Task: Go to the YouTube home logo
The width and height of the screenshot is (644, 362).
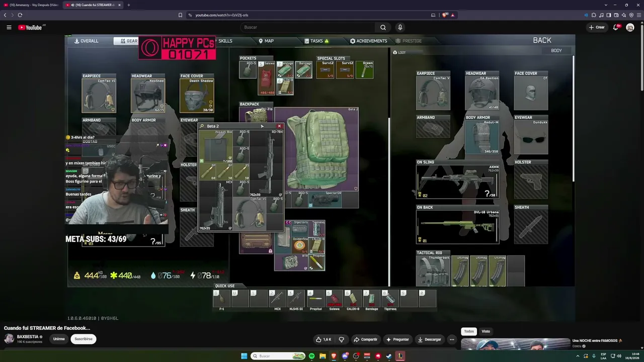Action: point(30,27)
